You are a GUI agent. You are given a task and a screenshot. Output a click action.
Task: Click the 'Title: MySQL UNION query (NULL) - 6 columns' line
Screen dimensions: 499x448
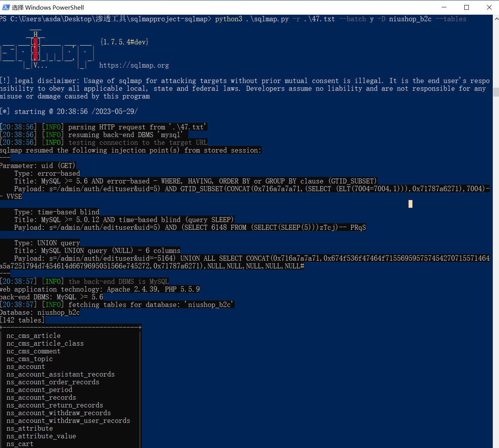[x=97, y=251]
